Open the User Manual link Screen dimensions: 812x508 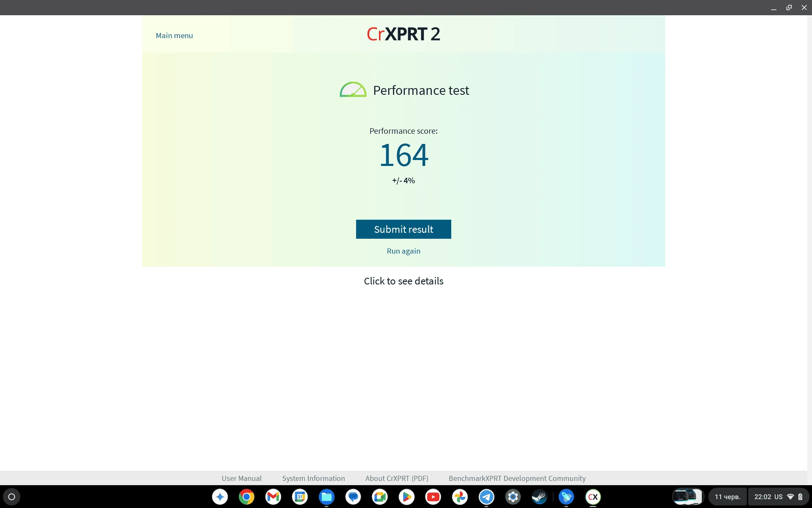click(x=241, y=478)
